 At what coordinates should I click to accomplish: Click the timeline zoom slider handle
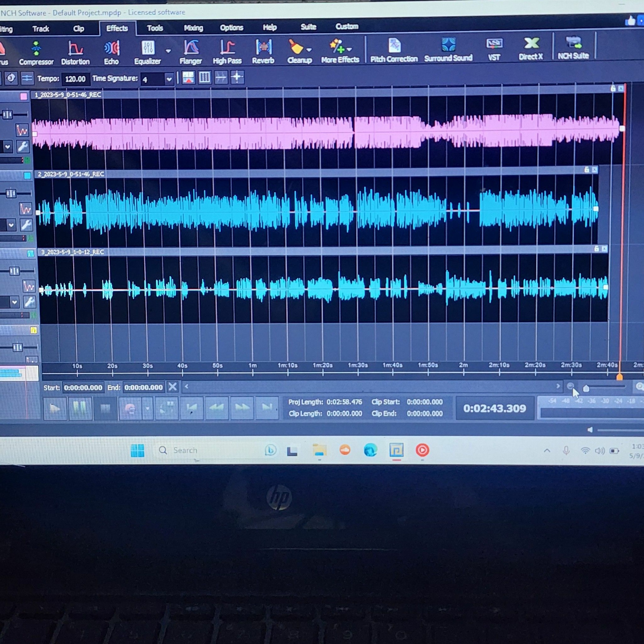586,388
